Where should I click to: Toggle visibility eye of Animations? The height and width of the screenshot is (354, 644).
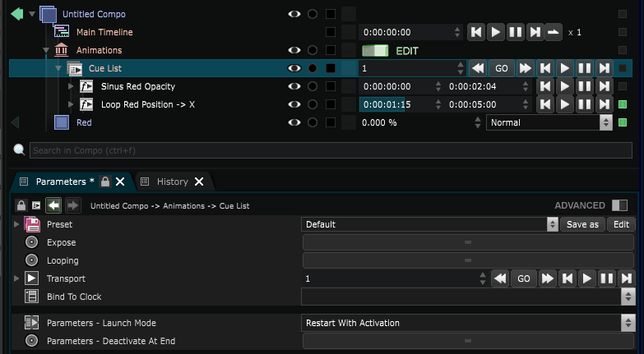[x=294, y=50]
